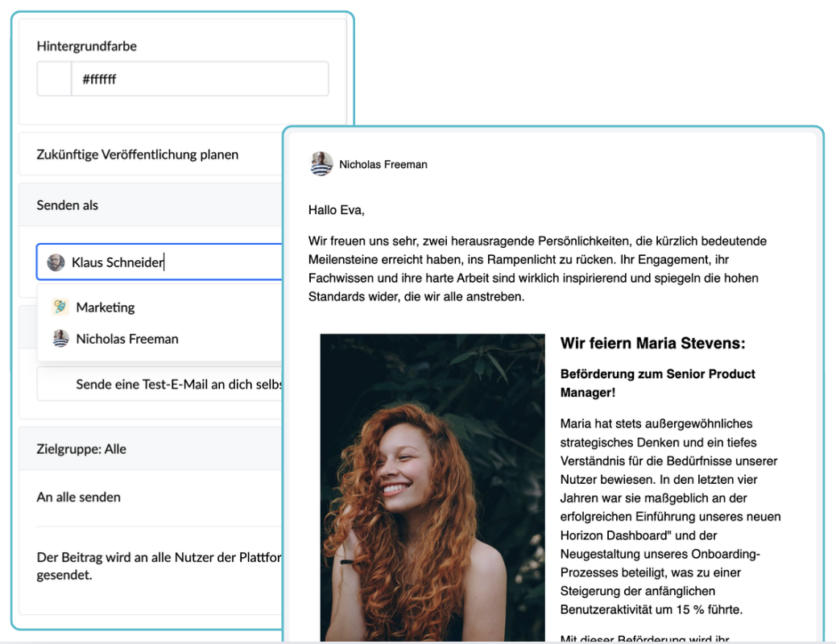The image size is (836, 644).
Task: Click Beförderung zum Senior Product Manager subheading
Action: point(657,383)
